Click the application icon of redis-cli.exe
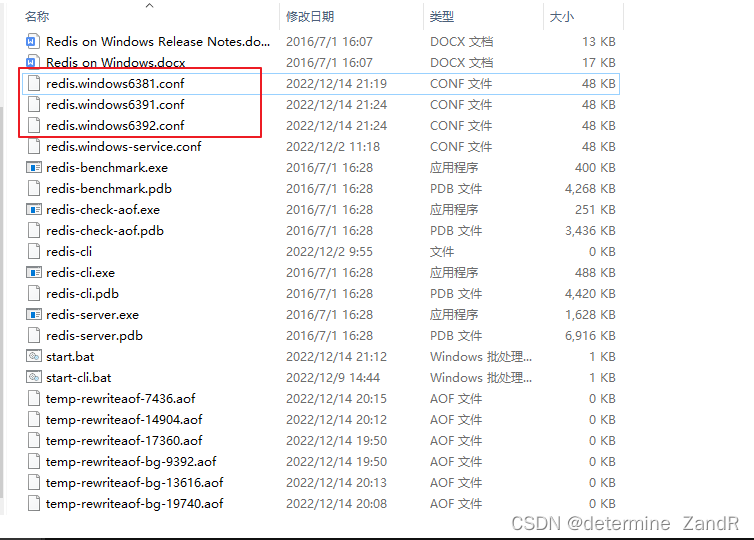This screenshot has height=540, width=754. tap(34, 273)
